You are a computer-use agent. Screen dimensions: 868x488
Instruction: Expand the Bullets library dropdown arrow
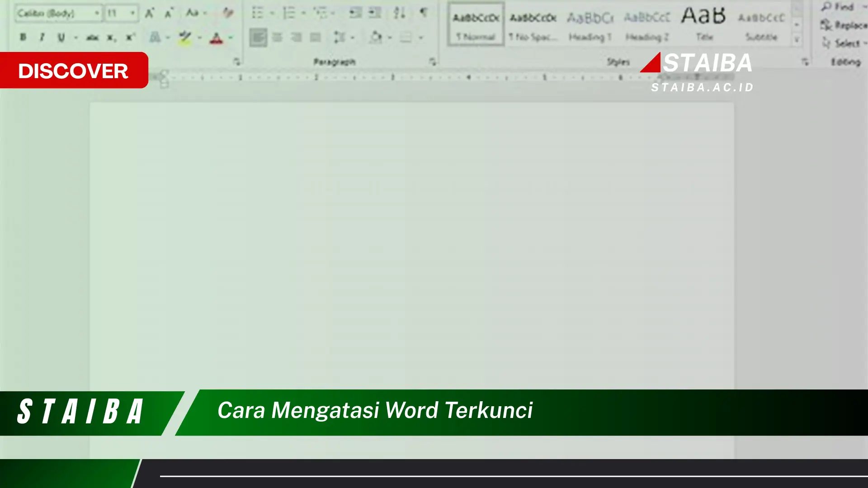(272, 13)
